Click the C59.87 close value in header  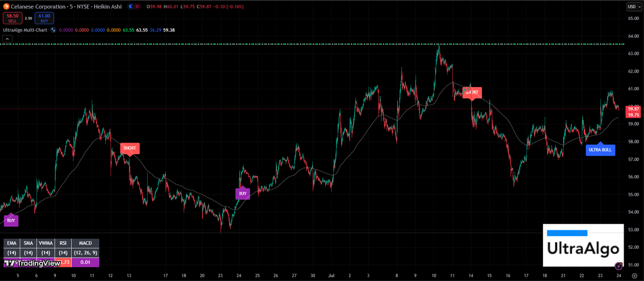204,6
